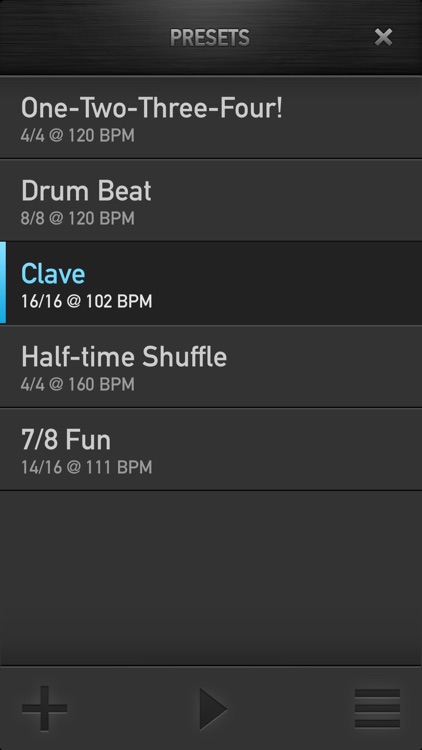Click the blue selection bar beside Clave
422x750 pixels.
[3, 283]
